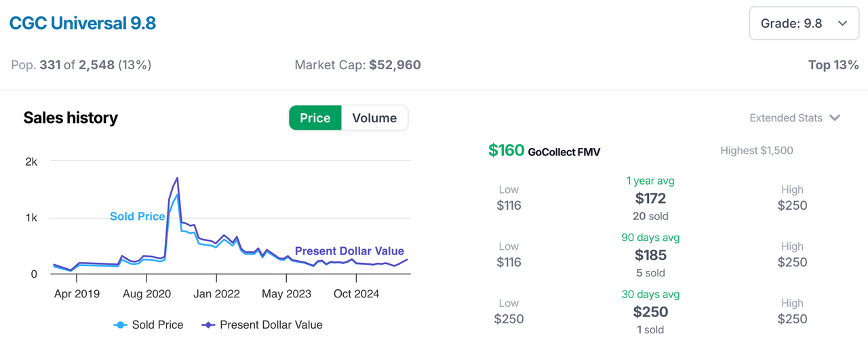The image size is (868, 349).
Task: Click the Market Cap $52,960 value
Action: point(395,65)
